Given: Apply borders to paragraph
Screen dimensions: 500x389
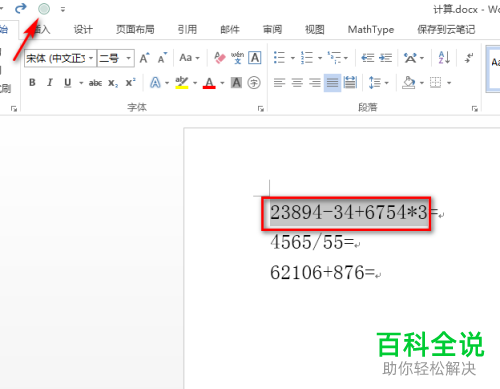Looking at the screenshot, I should (435, 82).
